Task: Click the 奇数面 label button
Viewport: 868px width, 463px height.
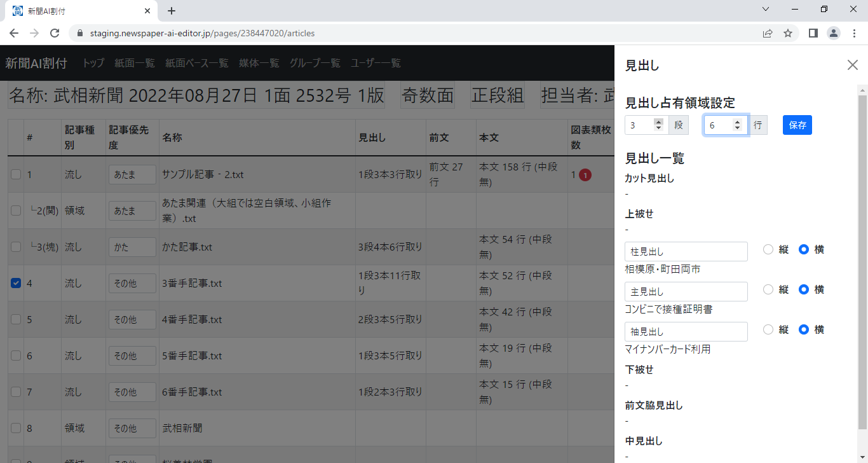Action: click(x=427, y=95)
